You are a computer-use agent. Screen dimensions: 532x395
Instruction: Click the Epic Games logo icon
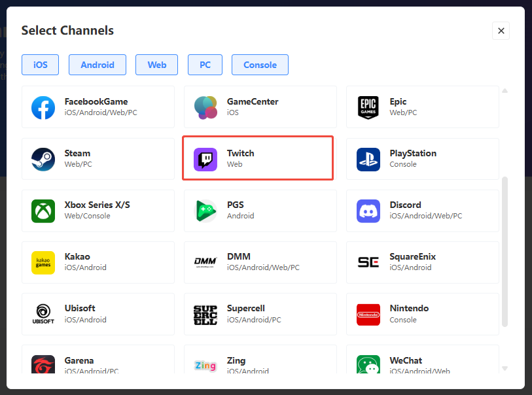click(x=368, y=108)
